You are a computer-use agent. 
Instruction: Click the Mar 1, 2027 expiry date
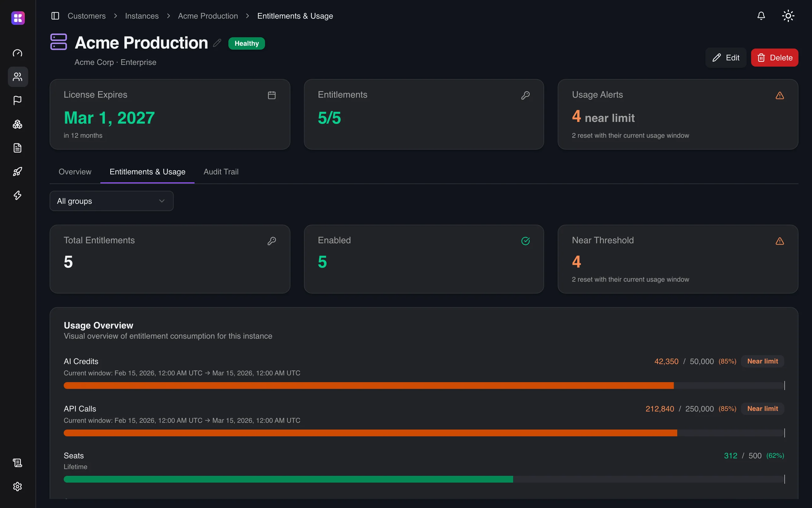[109, 118]
